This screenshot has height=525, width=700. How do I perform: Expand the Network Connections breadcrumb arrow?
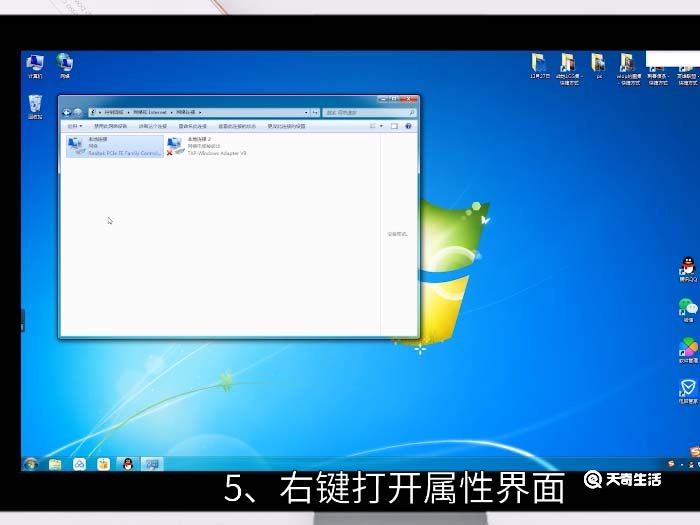pos(200,112)
